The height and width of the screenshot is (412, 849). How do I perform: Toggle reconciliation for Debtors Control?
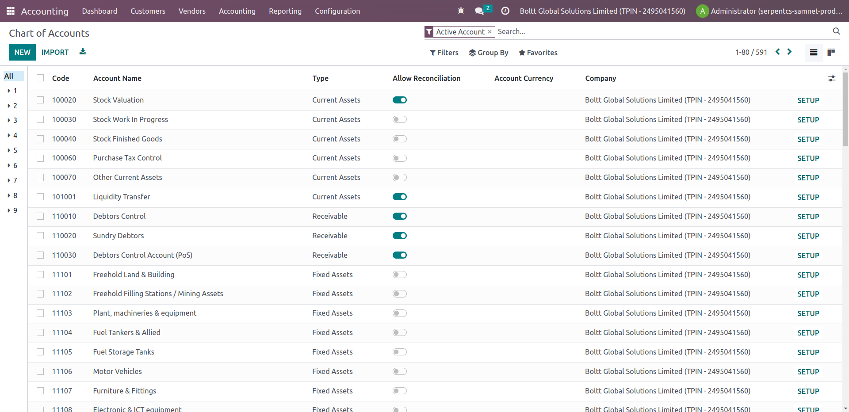[x=400, y=216]
